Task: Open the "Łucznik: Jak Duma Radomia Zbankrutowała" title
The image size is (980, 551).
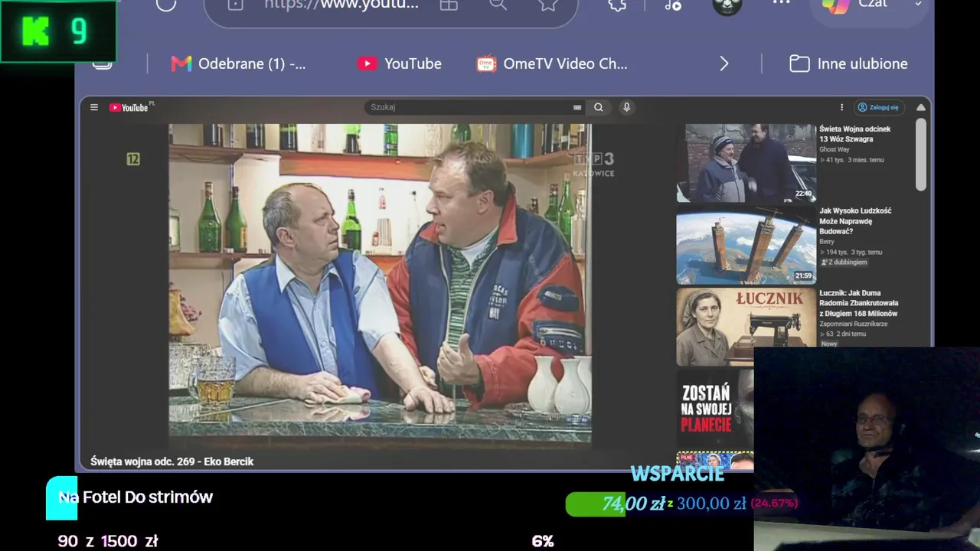Action: click(x=858, y=303)
